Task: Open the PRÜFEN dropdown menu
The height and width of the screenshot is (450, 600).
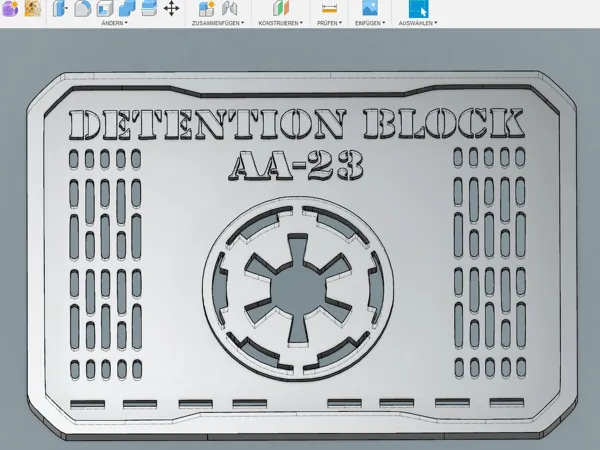Action: tap(329, 23)
